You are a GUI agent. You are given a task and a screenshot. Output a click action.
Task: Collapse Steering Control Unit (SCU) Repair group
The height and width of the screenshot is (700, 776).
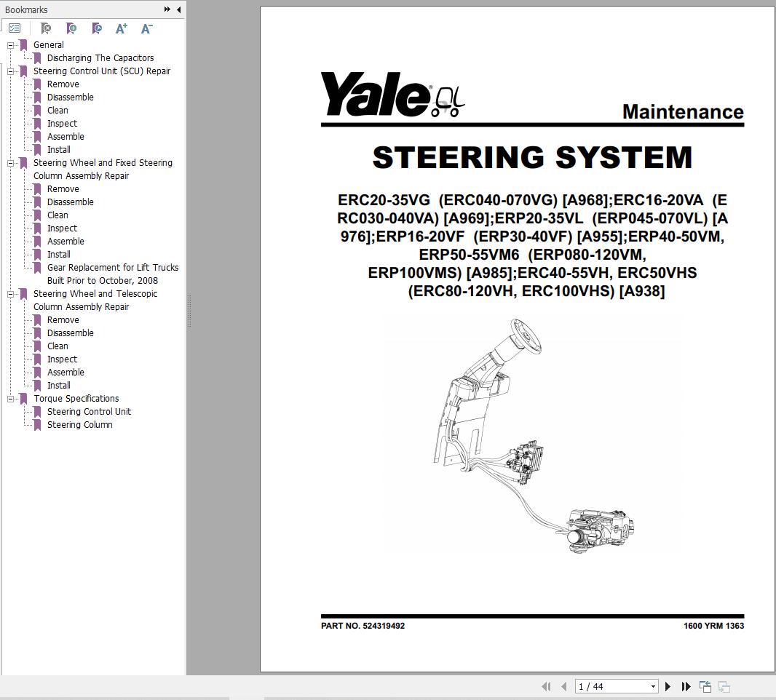click(x=10, y=71)
